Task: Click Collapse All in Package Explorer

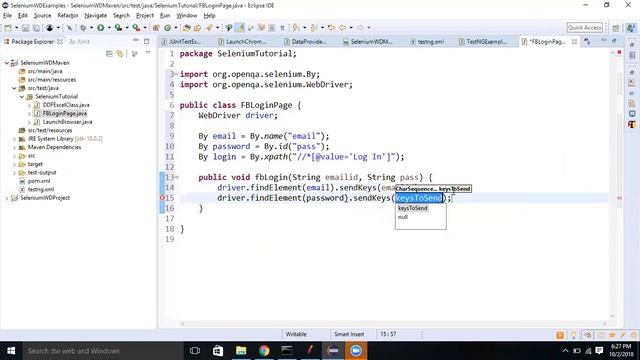Action: click(x=109, y=53)
